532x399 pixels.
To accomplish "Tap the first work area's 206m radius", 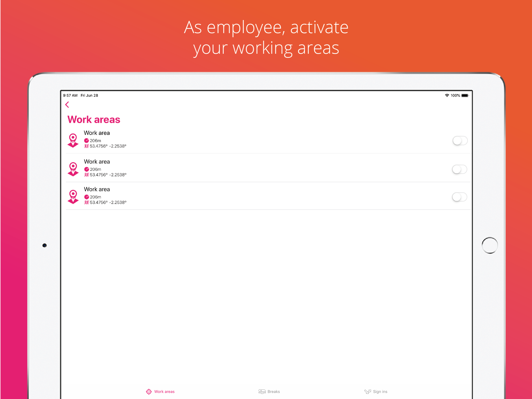I will pos(95,140).
